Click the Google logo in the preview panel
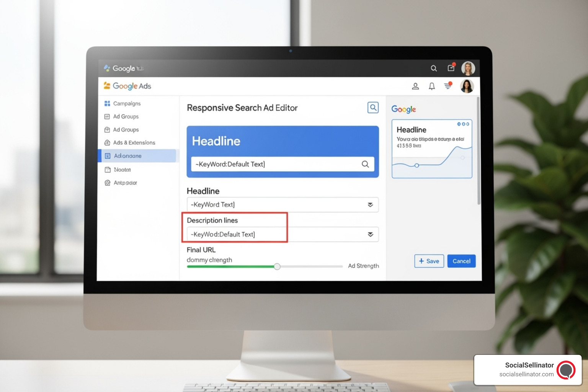 click(403, 109)
